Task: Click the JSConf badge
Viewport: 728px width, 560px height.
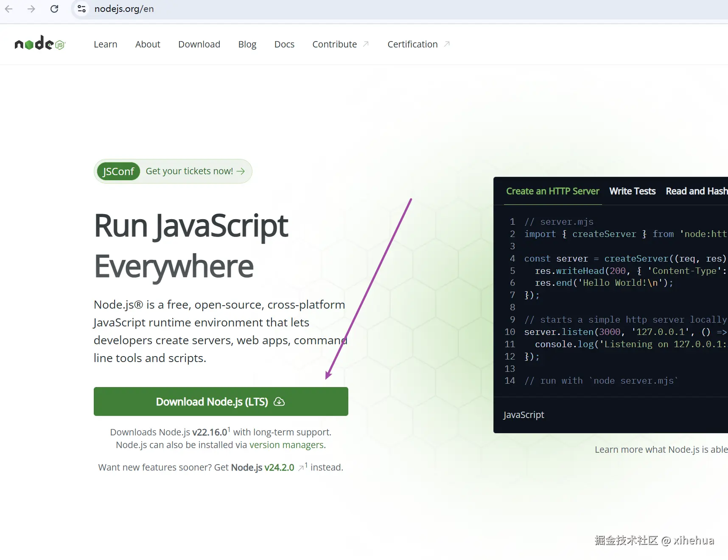Action: coord(118,171)
